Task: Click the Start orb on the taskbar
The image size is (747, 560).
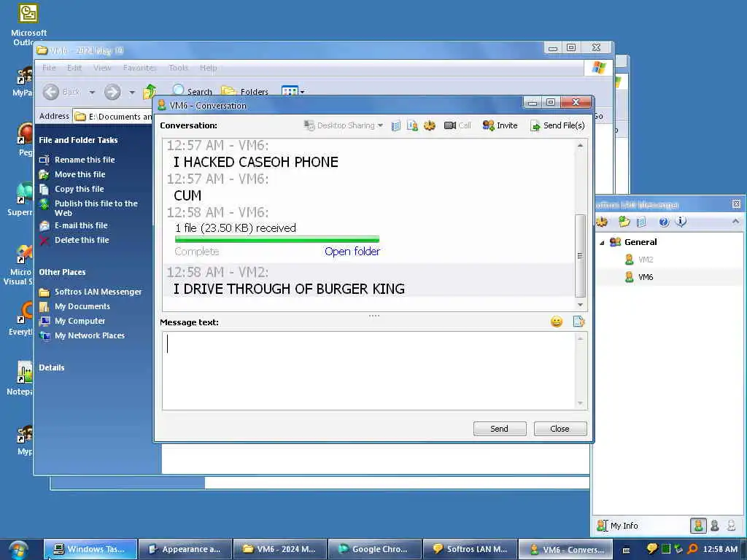Action: click(18, 550)
